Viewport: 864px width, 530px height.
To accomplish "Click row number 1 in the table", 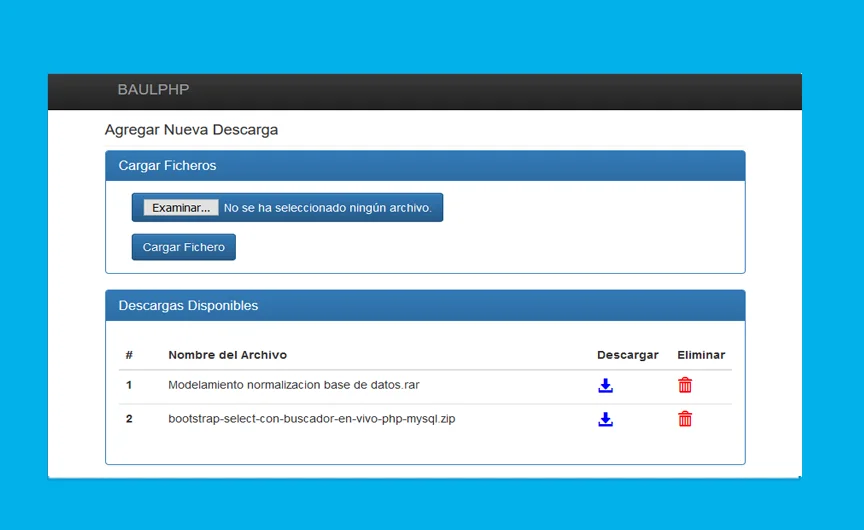I will pyautogui.click(x=129, y=385).
